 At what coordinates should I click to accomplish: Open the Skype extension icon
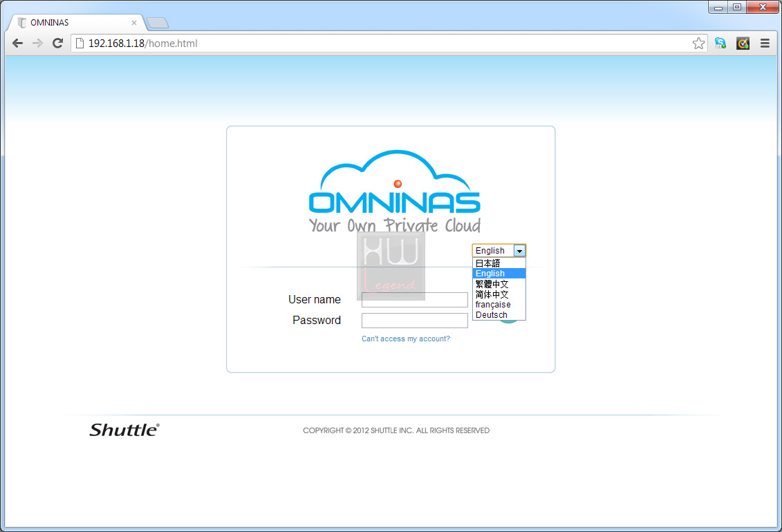pyautogui.click(x=720, y=44)
